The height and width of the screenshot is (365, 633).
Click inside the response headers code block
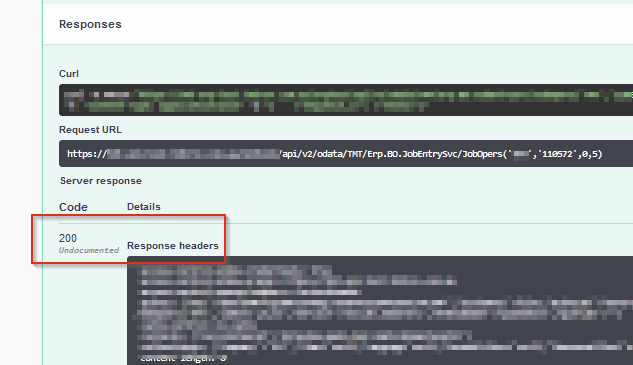(x=379, y=310)
